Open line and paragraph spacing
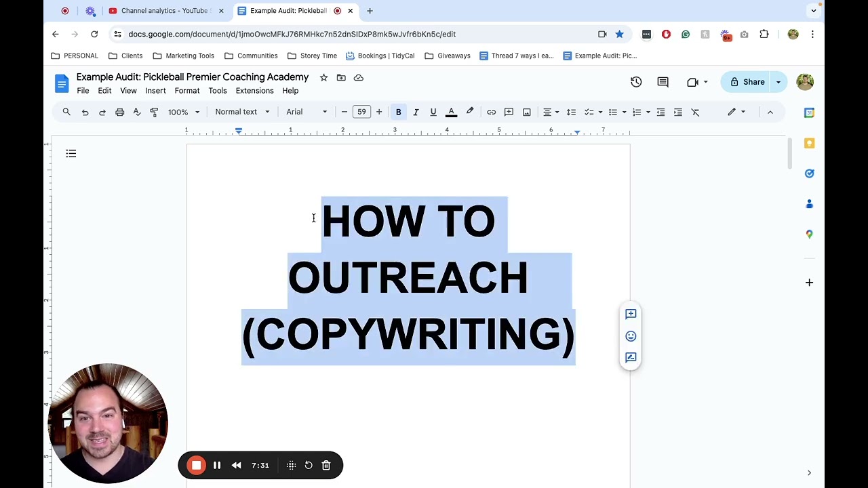 tap(571, 112)
